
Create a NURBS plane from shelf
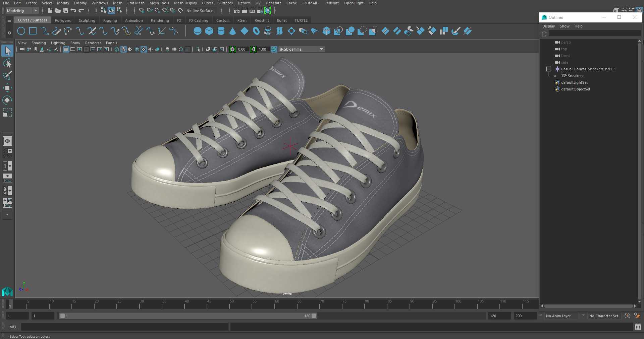coord(245,31)
